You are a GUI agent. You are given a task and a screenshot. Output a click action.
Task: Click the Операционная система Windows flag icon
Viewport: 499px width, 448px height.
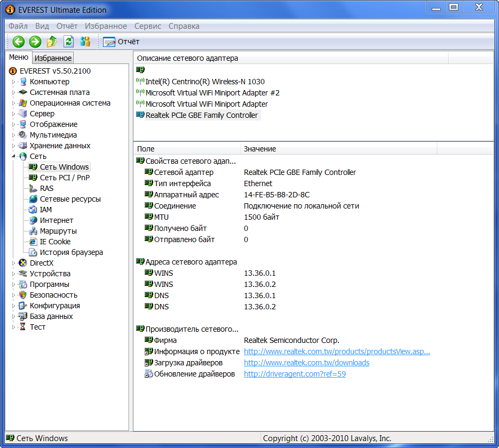(23, 103)
